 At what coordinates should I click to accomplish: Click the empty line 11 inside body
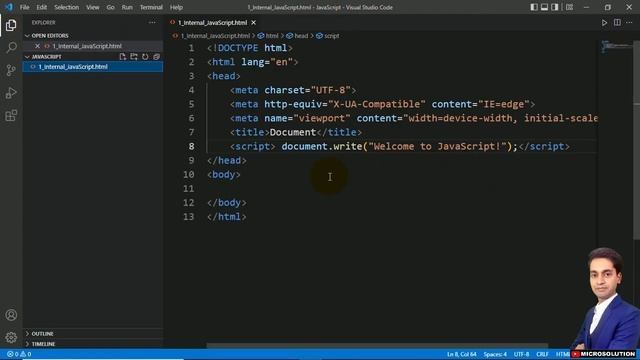click(x=402, y=189)
